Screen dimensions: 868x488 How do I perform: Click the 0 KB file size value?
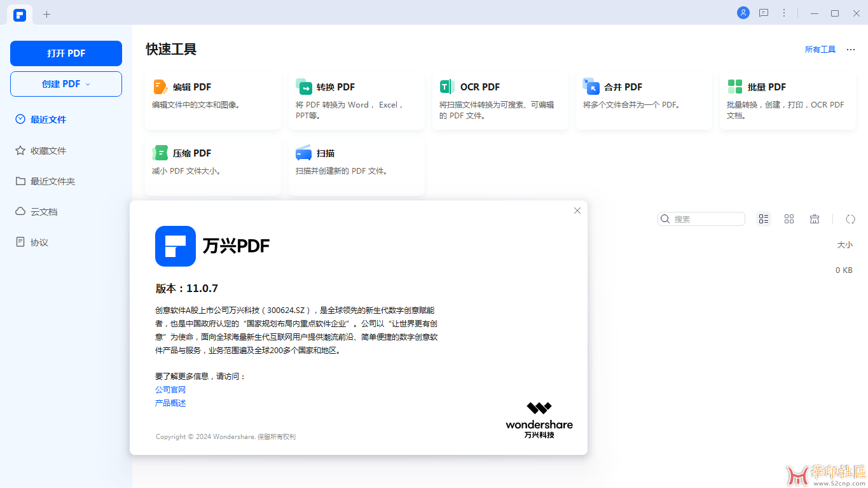tap(844, 270)
